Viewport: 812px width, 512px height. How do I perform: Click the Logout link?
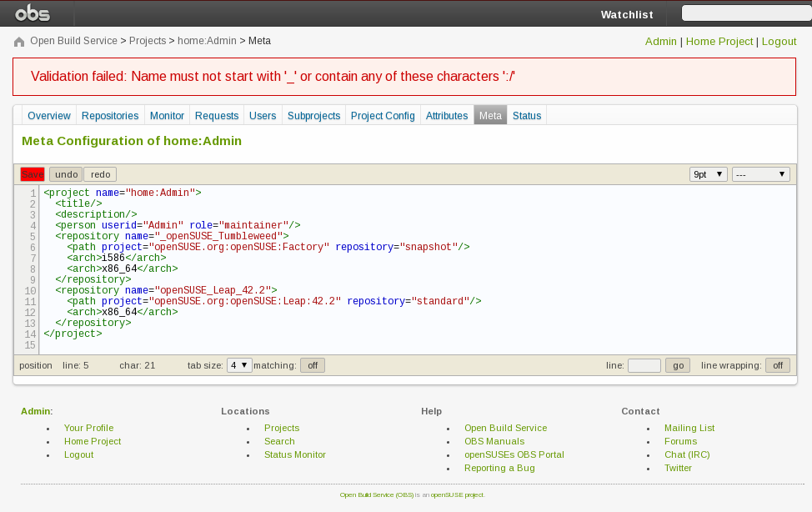click(779, 41)
